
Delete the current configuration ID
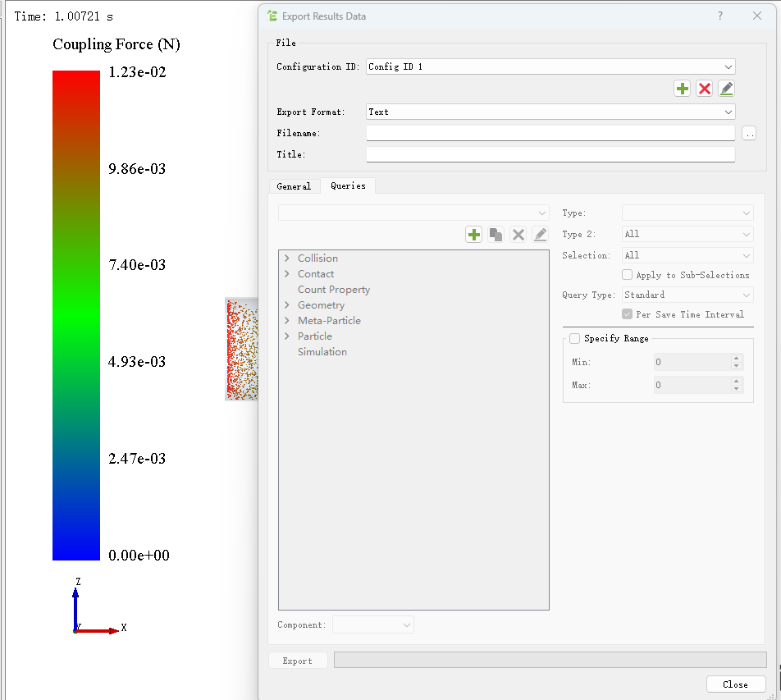[x=704, y=89]
